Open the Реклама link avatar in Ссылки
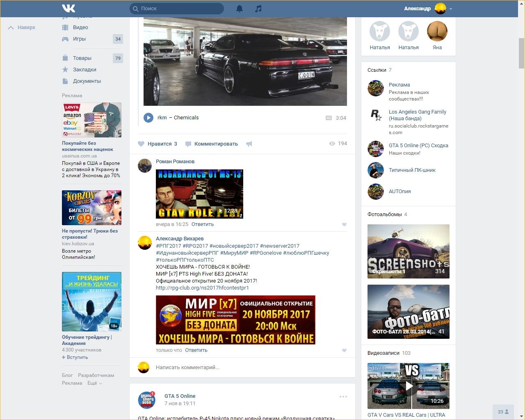Image resolution: width=525 pixels, height=420 pixels. pos(376,88)
